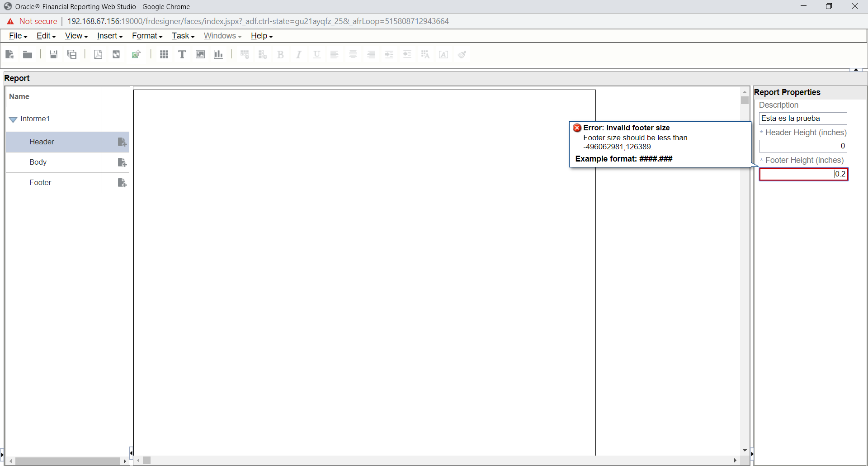868x466 pixels.
Task: Preview the report as PDF
Action: click(x=98, y=54)
